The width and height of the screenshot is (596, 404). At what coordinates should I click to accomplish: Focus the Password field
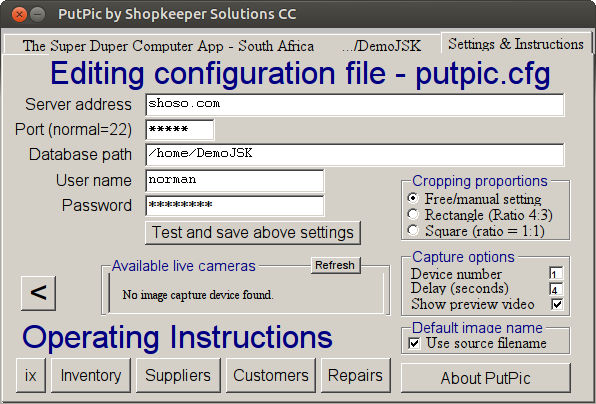[235, 206]
